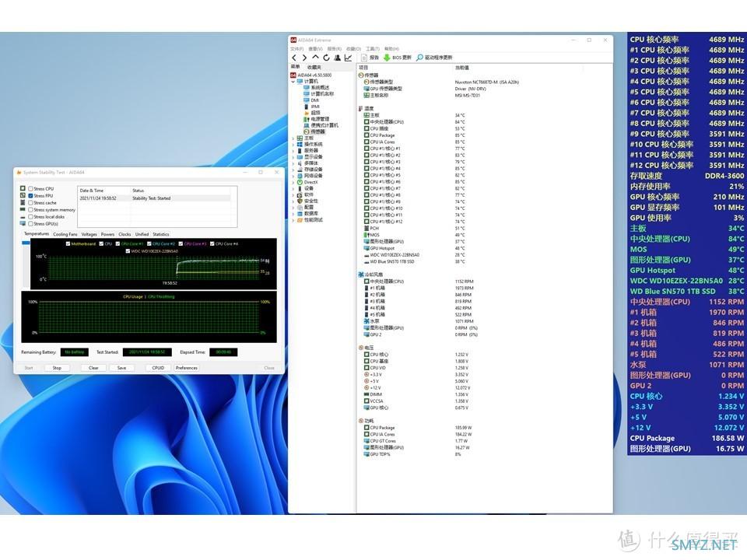Uncheck CPU Core #1 graph legend checkbox
The width and height of the screenshot is (747, 560).
(117, 243)
